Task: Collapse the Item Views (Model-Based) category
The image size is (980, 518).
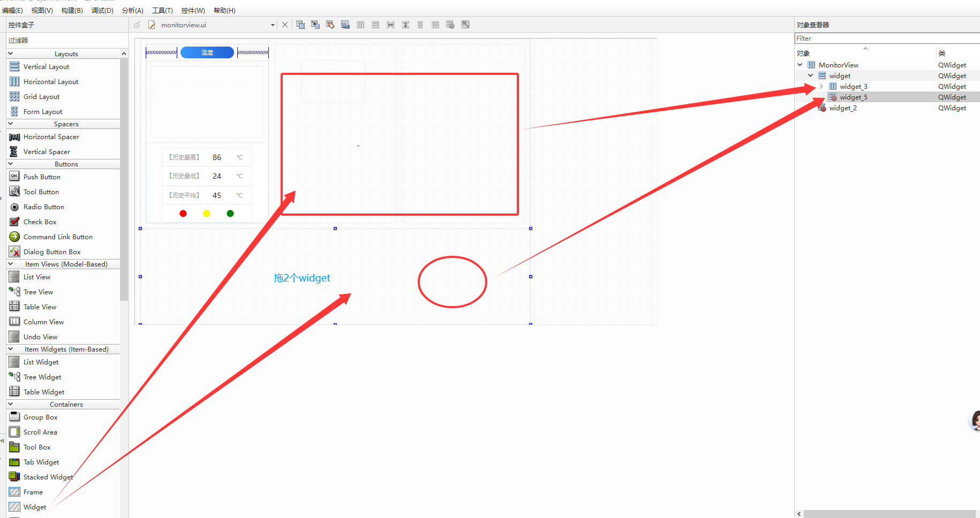Action: point(10,264)
